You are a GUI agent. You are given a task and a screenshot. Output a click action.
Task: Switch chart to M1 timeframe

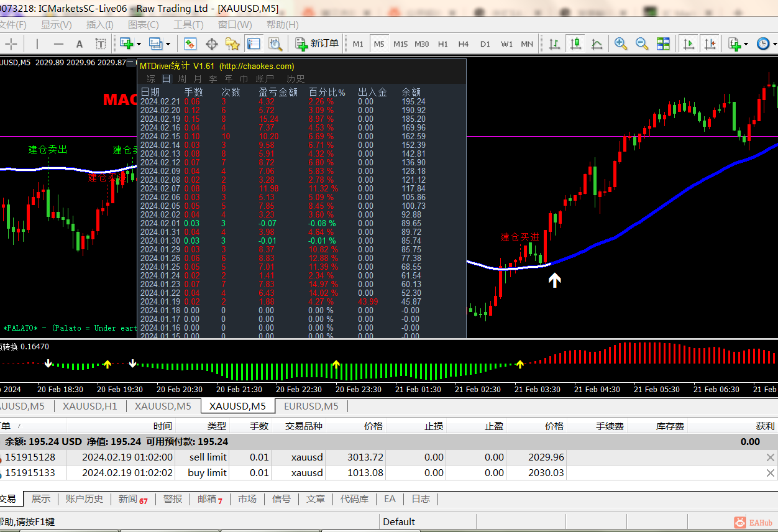click(358, 44)
